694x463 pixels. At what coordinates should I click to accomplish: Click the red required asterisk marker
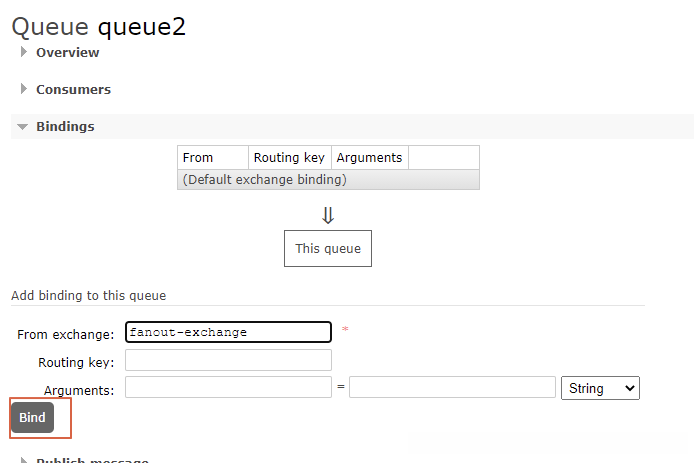tap(345, 329)
